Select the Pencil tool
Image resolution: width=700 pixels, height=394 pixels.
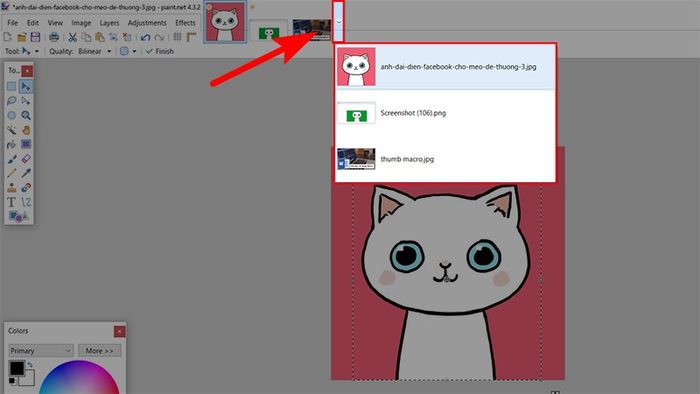(12, 173)
